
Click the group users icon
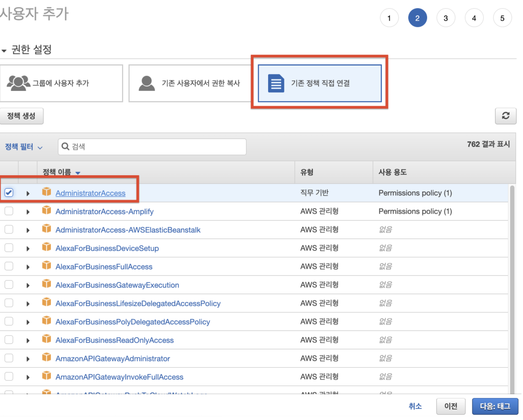18,83
